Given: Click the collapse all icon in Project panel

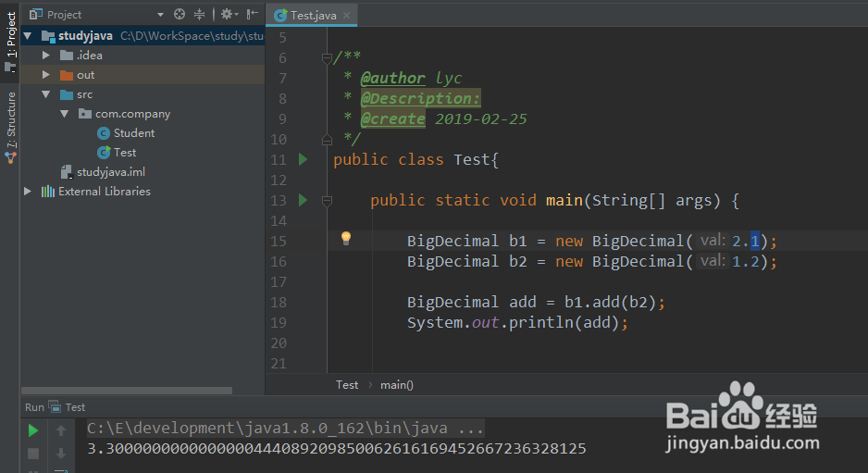Looking at the screenshot, I should (x=199, y=15).
